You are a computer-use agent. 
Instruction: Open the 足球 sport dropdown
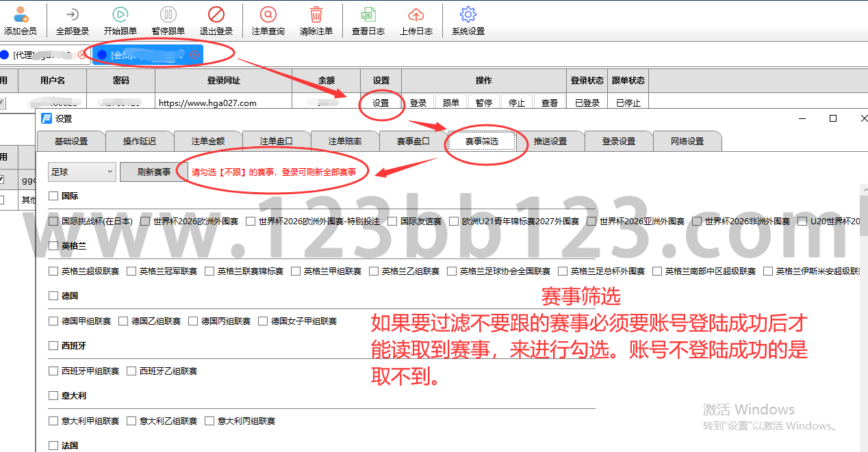81,172
